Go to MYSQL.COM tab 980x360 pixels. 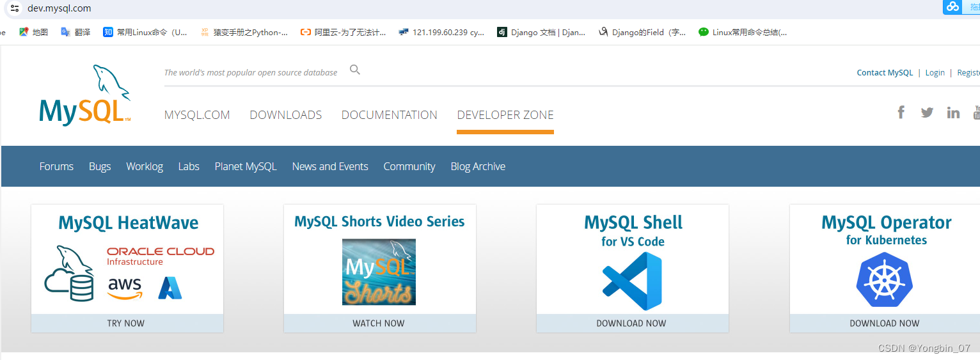[x=197, y=115]
